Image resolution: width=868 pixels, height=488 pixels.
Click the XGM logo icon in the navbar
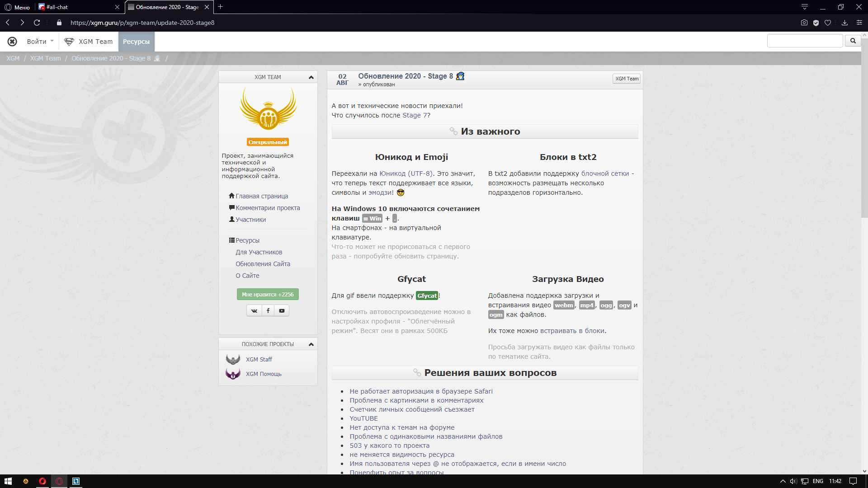coord(12,42)
